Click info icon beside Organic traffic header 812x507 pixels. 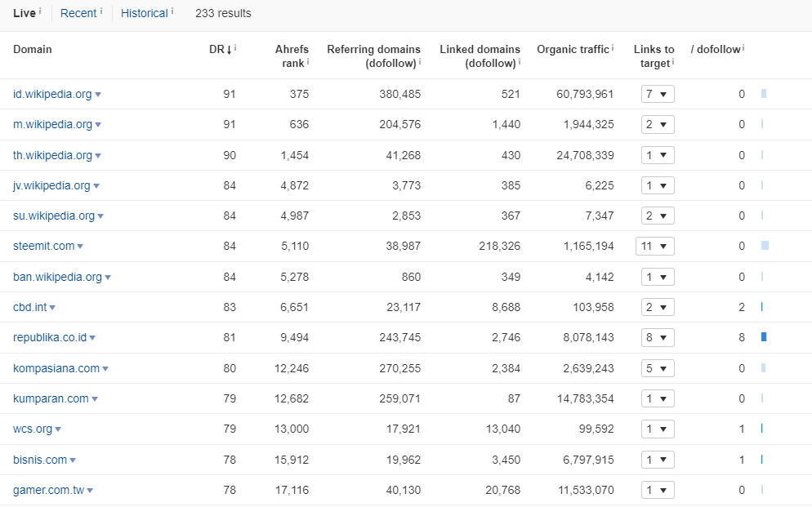pyautogui.click(x=613, y=47)
